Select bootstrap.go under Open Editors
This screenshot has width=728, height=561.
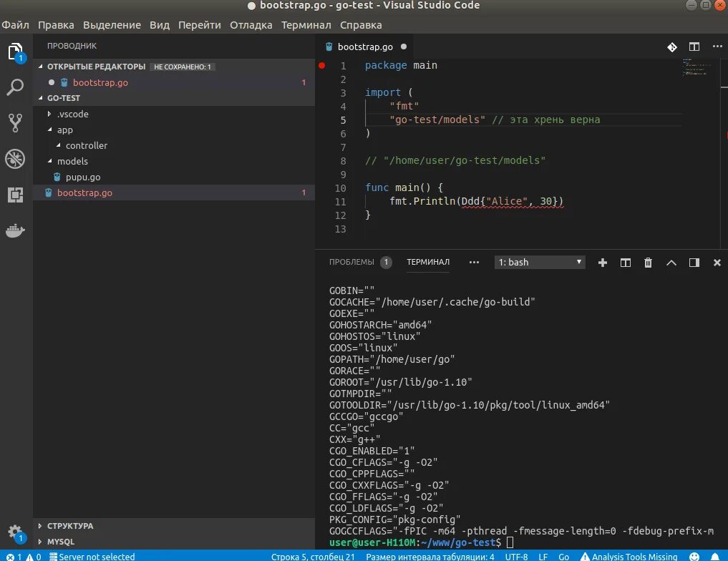click(x=174, y=82)
